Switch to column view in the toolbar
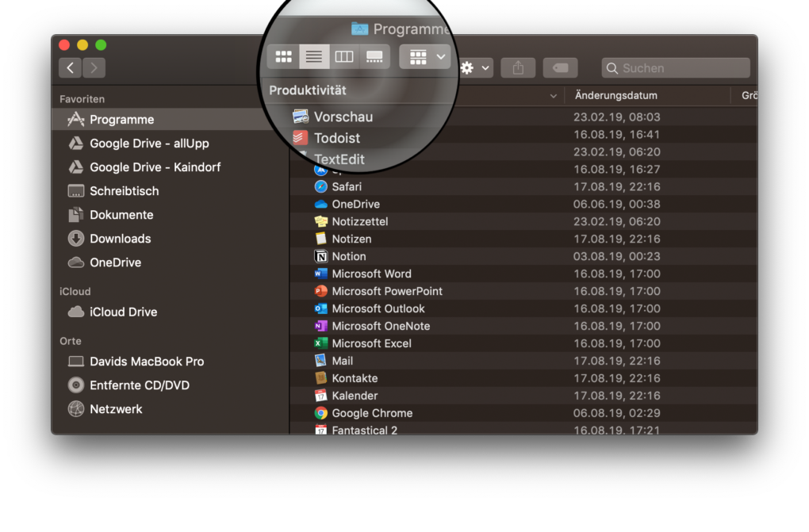Screen dimensions: 809x532 344,56
